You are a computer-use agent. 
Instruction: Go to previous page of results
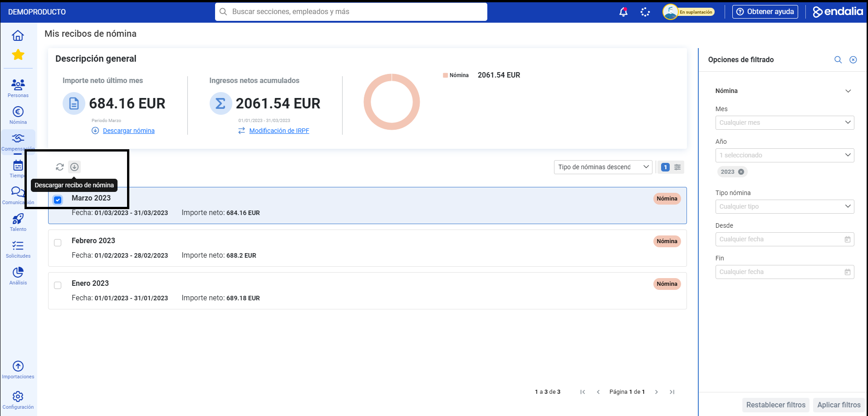[x=598, y=392]
